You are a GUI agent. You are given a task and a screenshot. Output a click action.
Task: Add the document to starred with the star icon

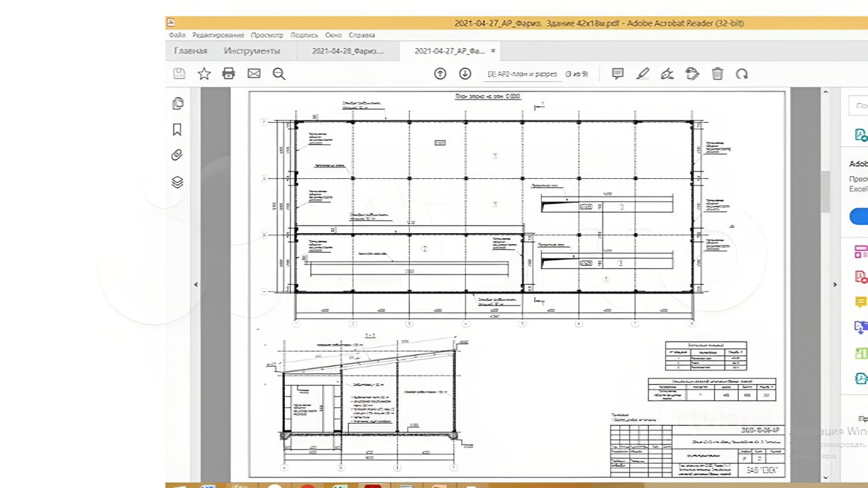coord(204,74)
